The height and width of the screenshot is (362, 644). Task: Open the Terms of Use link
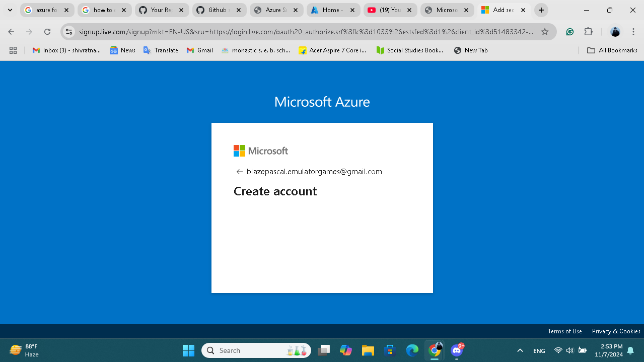coord(564,331)
